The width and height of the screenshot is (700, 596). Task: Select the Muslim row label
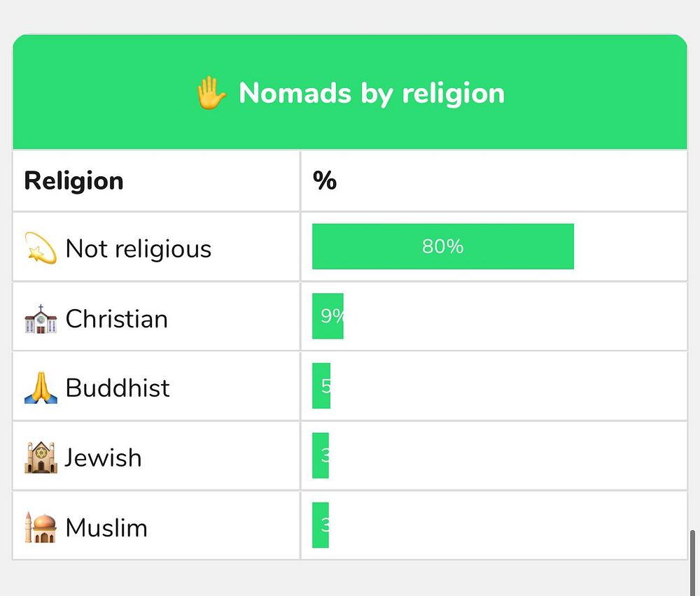coord(106,527)
